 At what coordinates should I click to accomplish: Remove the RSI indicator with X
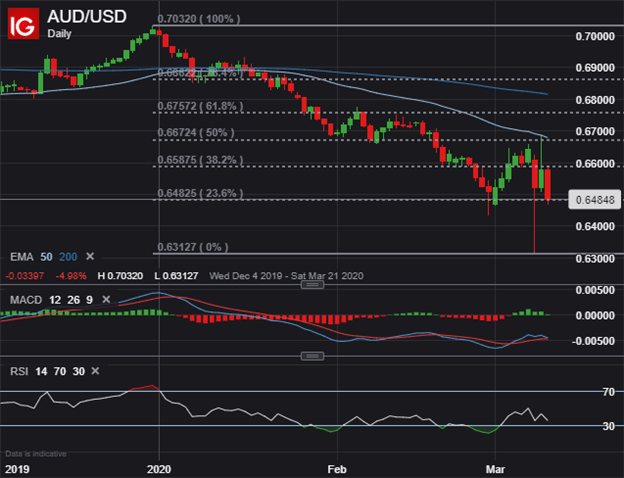(95, 371)
